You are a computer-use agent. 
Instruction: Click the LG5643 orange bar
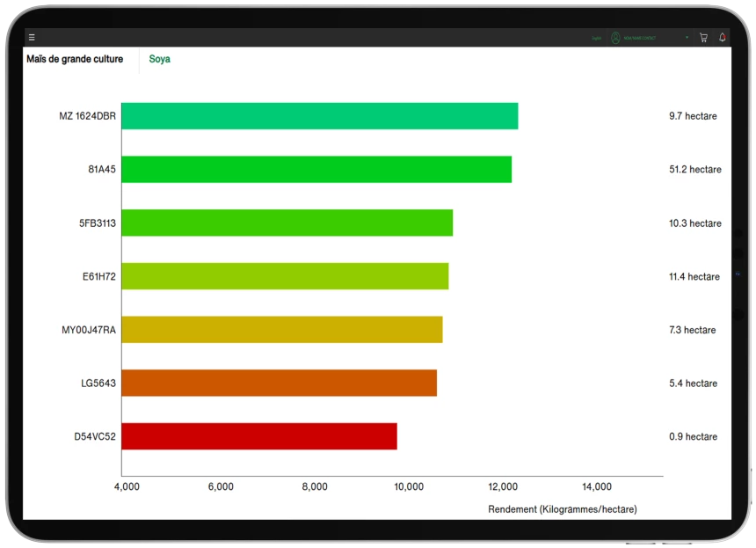pyautogui.click(x=279, y=383)
